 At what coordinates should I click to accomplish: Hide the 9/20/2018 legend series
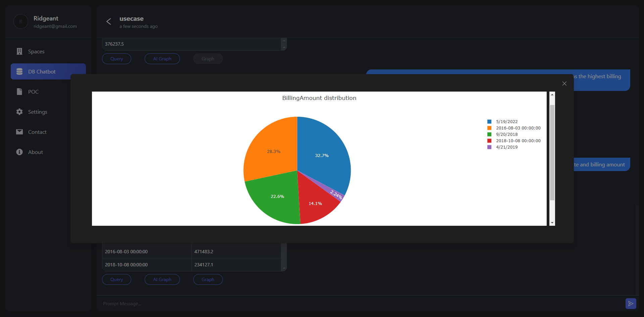pos(506,135)
